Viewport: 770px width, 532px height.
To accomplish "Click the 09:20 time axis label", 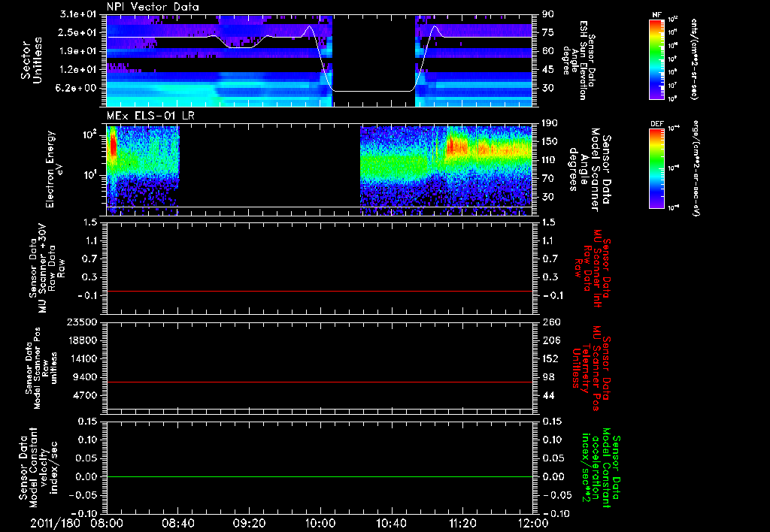I will [x=249, y=523].
